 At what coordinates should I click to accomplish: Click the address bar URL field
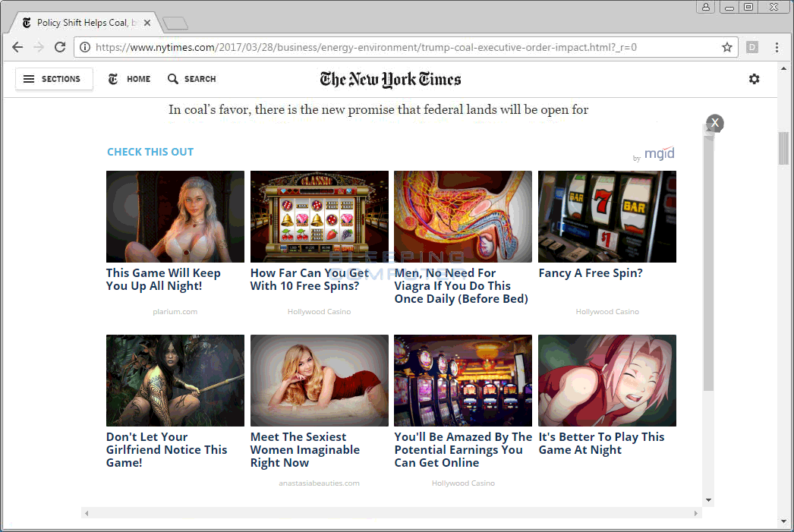coord(405,47)
